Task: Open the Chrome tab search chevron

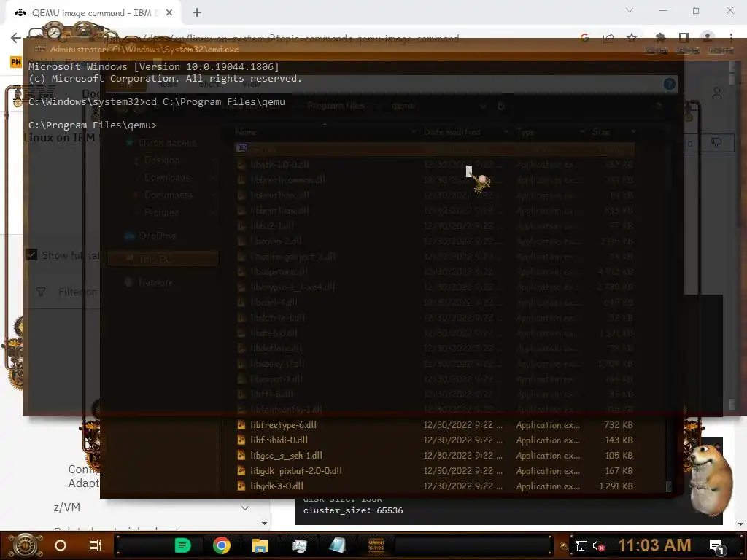Action: pyautogui.click(x=630, y=10)
